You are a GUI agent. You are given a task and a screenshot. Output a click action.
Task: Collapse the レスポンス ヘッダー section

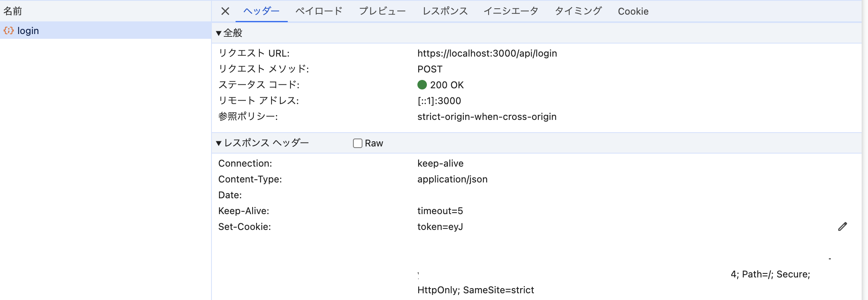219,143
